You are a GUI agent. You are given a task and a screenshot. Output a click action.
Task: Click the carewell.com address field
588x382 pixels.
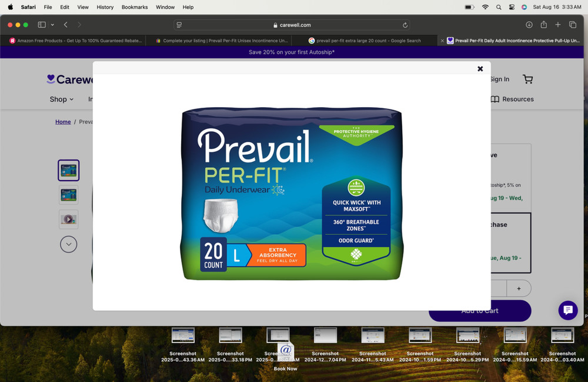(292, 25)
